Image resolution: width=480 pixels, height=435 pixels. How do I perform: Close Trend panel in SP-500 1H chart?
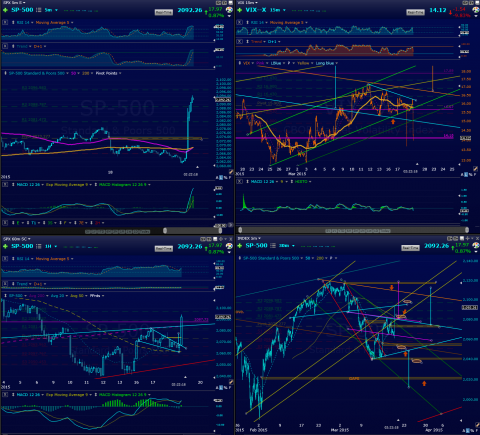point(5,284)
